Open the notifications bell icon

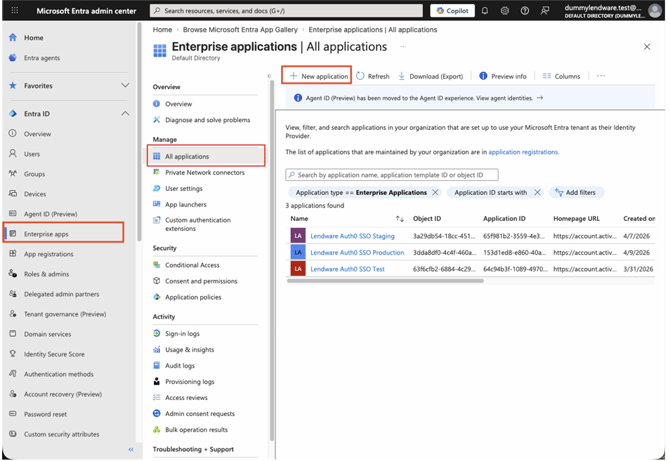(486, 11)
